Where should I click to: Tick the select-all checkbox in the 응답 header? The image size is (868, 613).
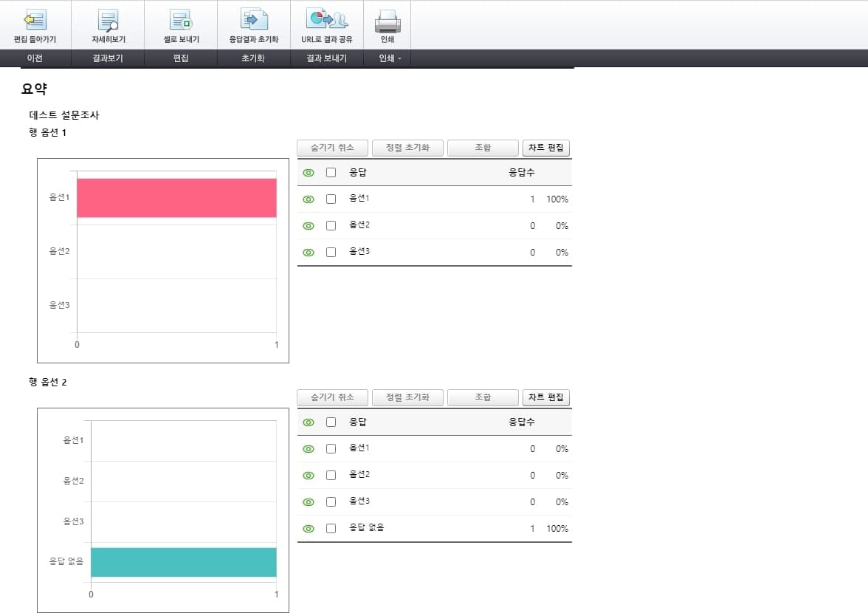coord(331,172)
